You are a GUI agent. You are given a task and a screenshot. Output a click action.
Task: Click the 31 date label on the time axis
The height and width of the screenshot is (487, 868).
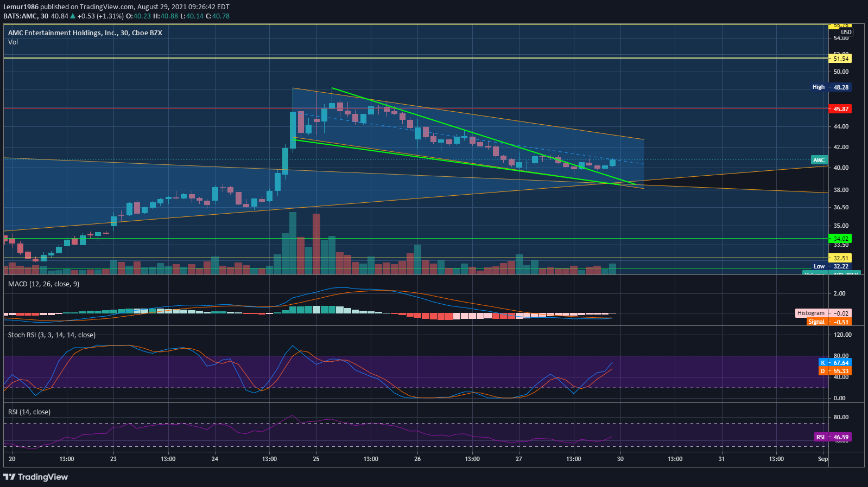click(x=721, y=459)
